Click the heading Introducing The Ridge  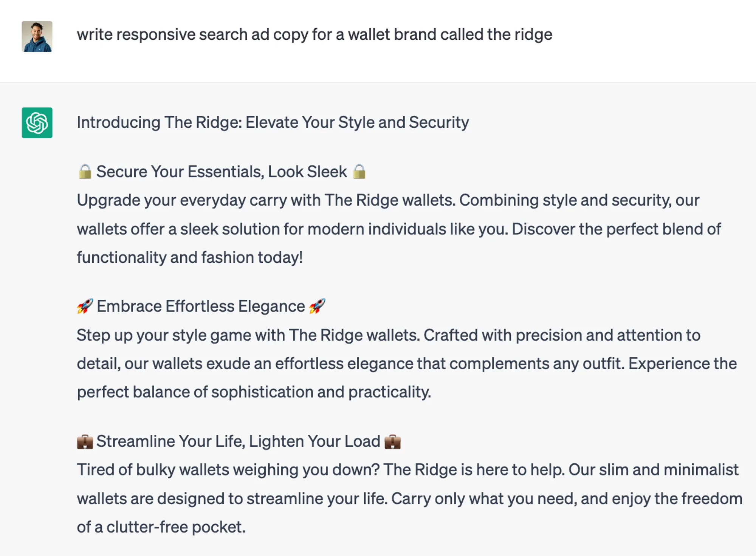point(273,122)
